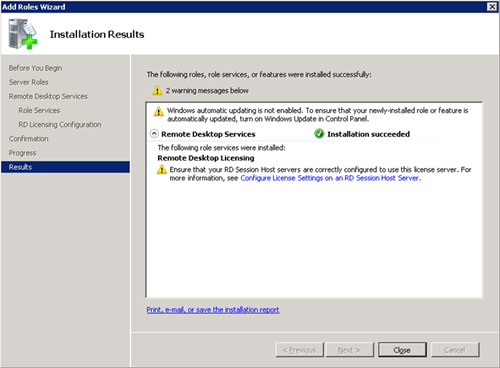
Task: Click 'Print, e-mail, or save the installation report'
Action: (213, 310)
